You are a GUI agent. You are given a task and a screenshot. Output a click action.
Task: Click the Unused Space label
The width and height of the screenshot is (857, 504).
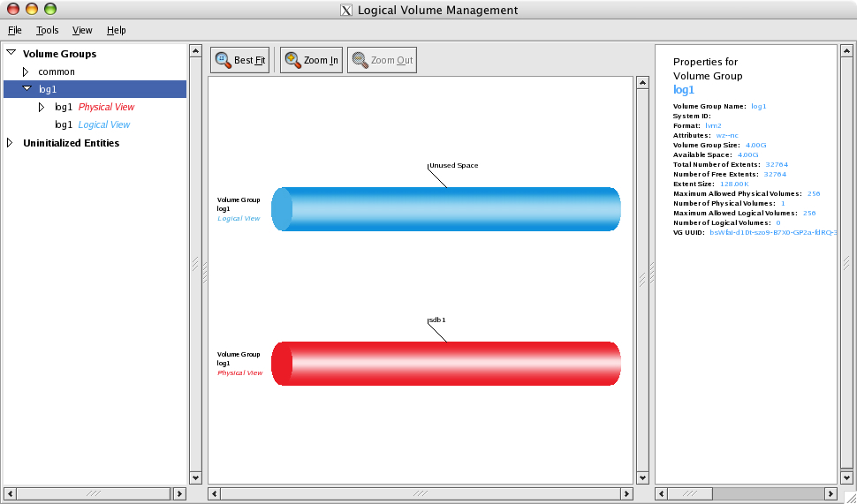click(453, 165)
